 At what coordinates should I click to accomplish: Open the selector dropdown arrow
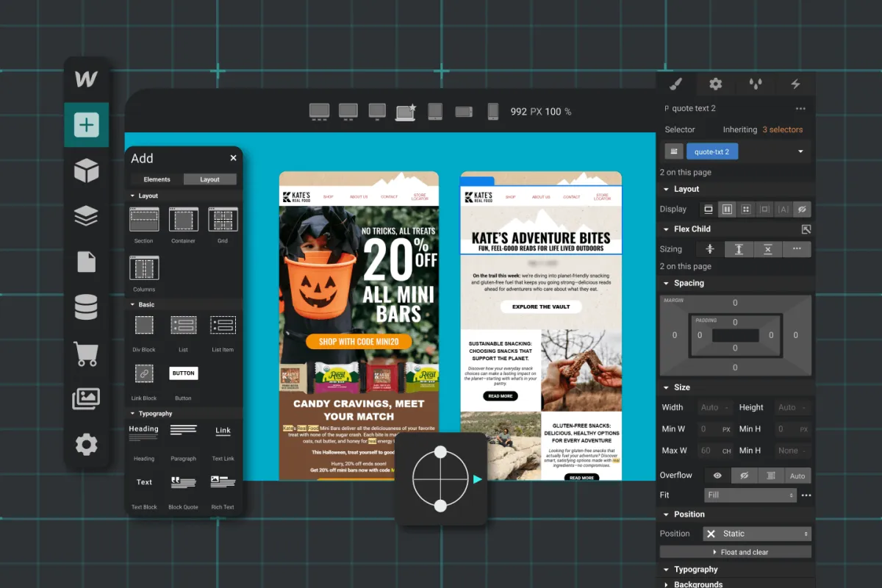800,151
